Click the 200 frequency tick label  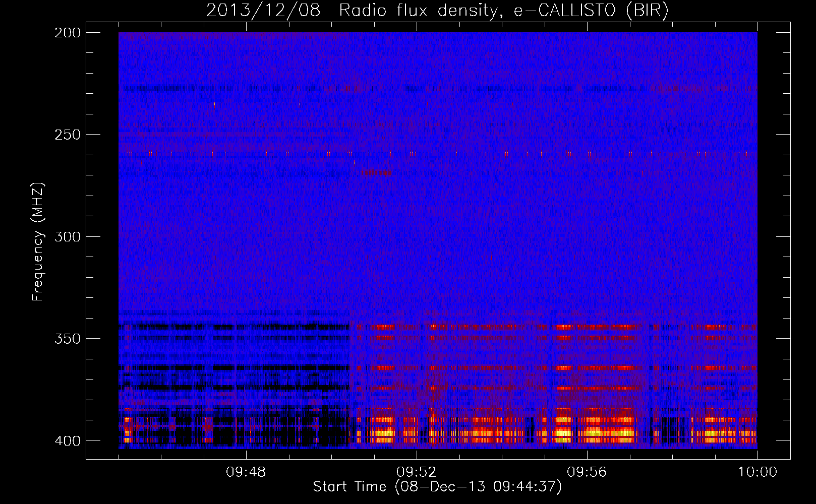click(67, 33)
